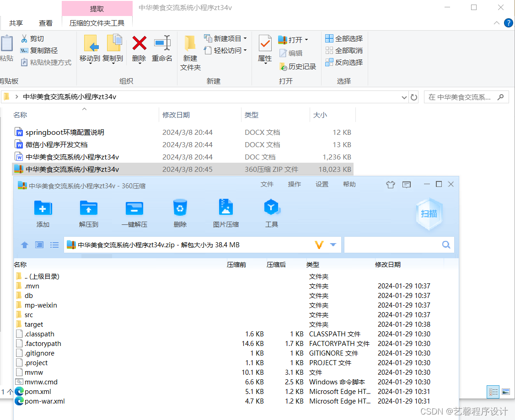This screenshot has width=515, height=420.
Task: Open the 帮助 menu in 360压缩
Action: pyautogui.click(x=349, y=184)
